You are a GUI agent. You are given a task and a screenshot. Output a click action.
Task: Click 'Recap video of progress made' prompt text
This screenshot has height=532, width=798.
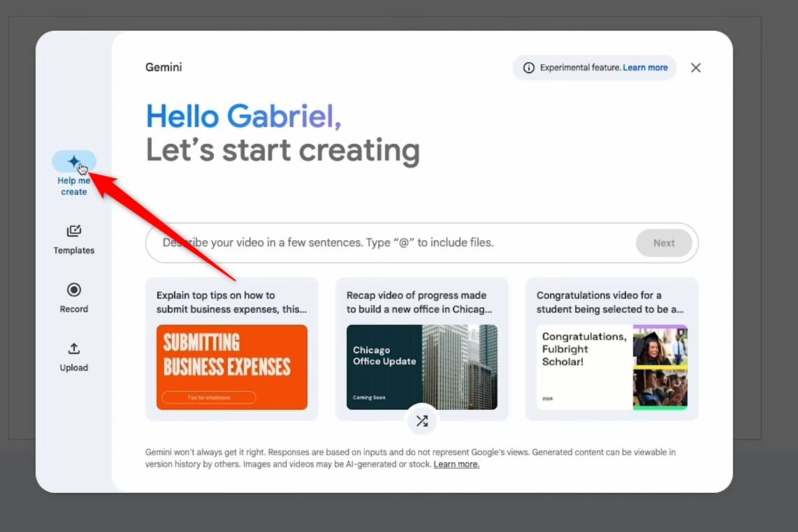[419, 302]
